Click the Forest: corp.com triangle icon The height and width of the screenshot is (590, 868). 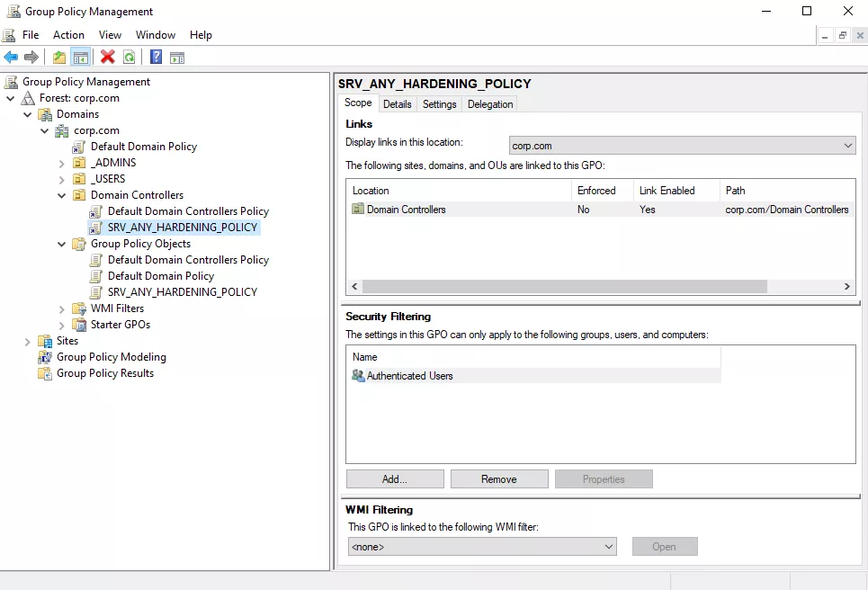click(28, 98)
